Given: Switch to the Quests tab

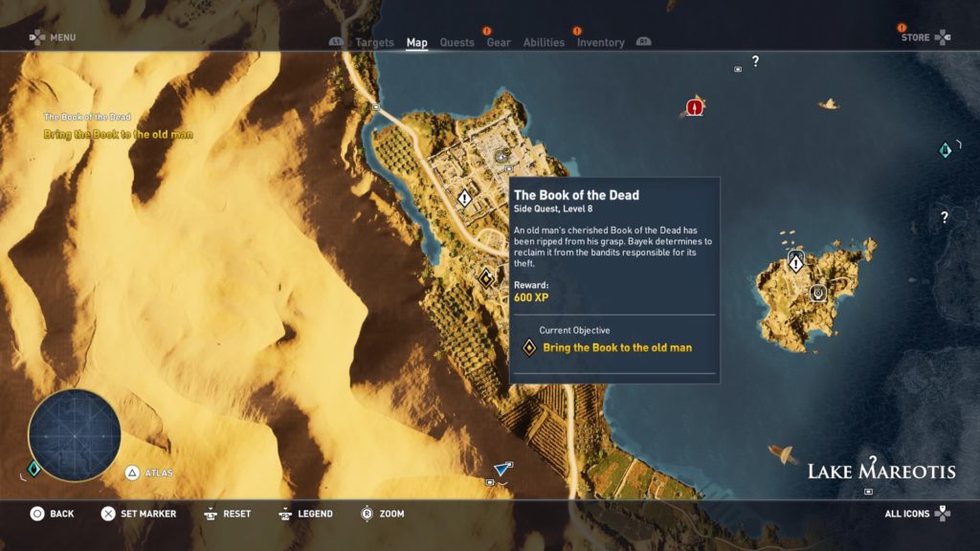Looking at the screenshot, I should [x=457, y=42].
